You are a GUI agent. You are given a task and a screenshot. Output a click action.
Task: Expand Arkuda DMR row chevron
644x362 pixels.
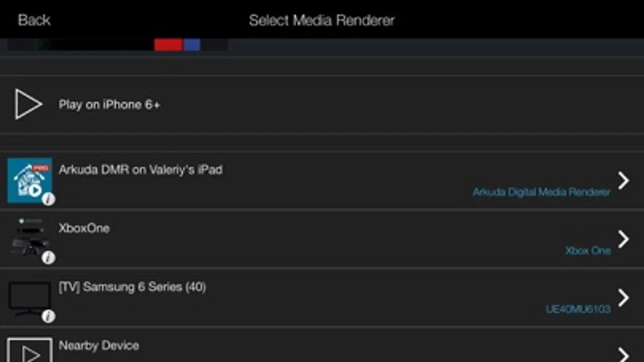pos(623,180)
